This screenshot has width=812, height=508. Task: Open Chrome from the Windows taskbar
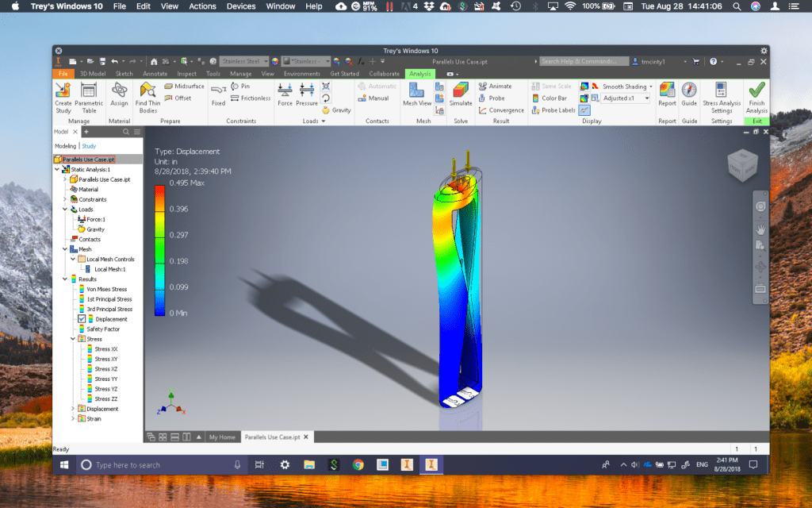tap(358, 465)
